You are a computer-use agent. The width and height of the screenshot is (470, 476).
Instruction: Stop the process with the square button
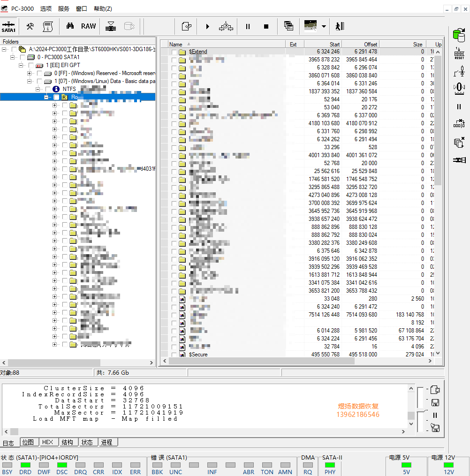coord(266,27)
